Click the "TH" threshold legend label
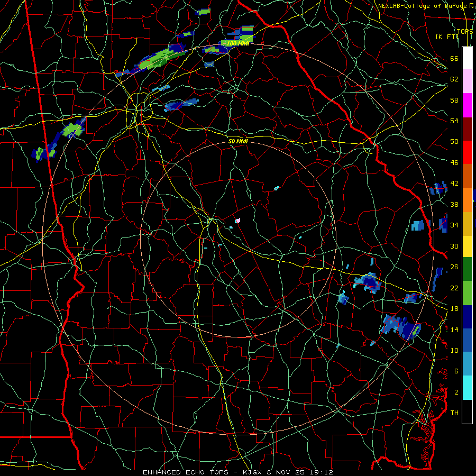The width and height of the screenshot is (476, 476). [x=454, y=413]
